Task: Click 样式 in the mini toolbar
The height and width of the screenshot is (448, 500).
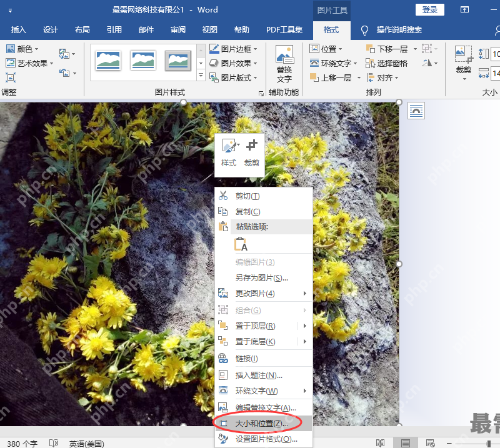Action: pyautogui.click(x=229, y=153)
